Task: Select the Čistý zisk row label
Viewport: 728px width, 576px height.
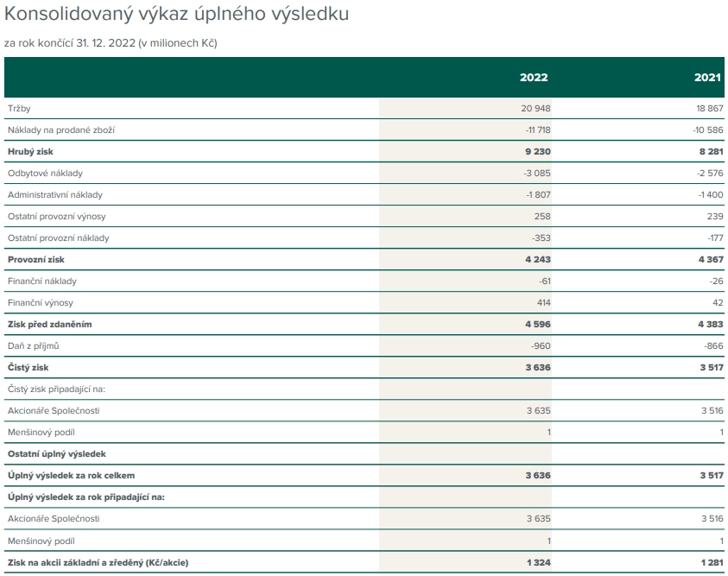Action: point(28,368)
